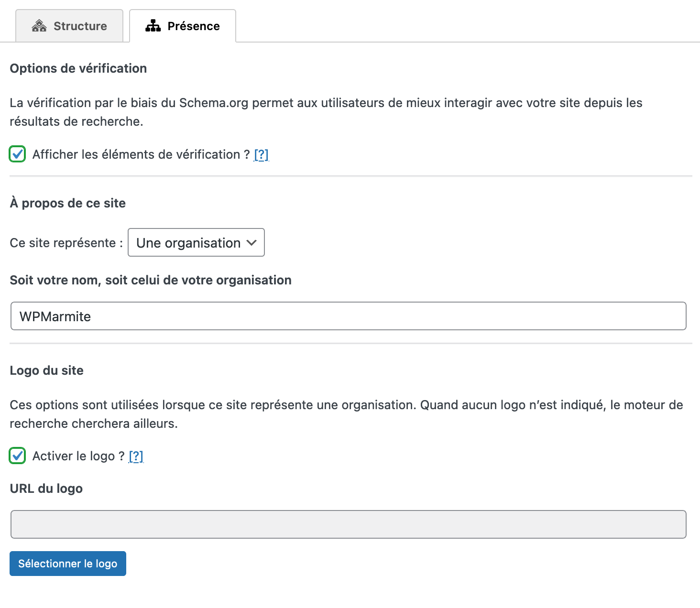Switch to the Structure tab
This screenshot has height=608, width=700.
tap(69, 26)
